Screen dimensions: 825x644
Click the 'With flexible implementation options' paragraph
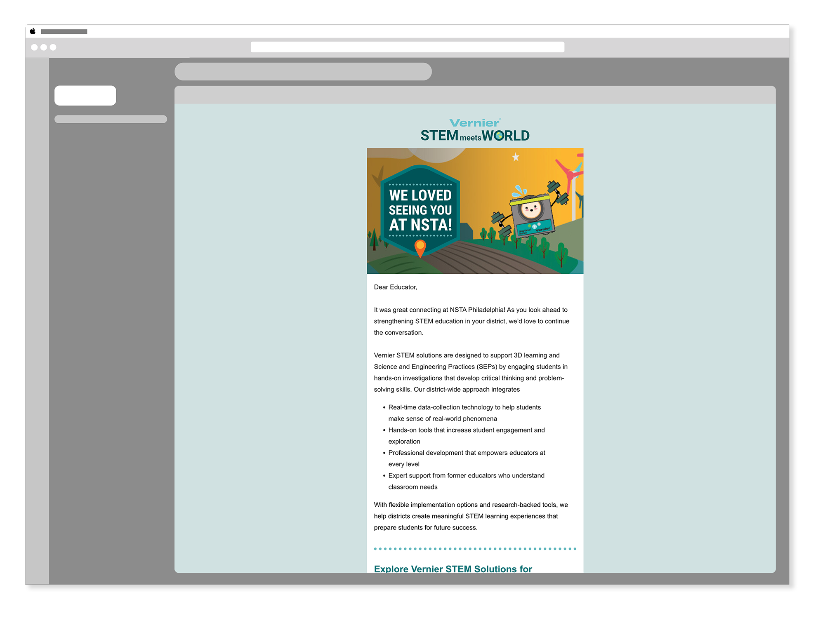pos(471,516)
